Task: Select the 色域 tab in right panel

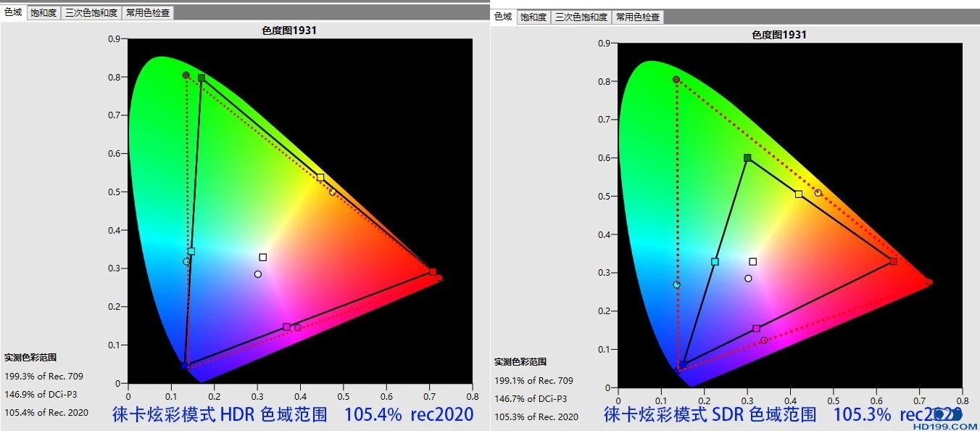Action: click(x=503, y=16)
